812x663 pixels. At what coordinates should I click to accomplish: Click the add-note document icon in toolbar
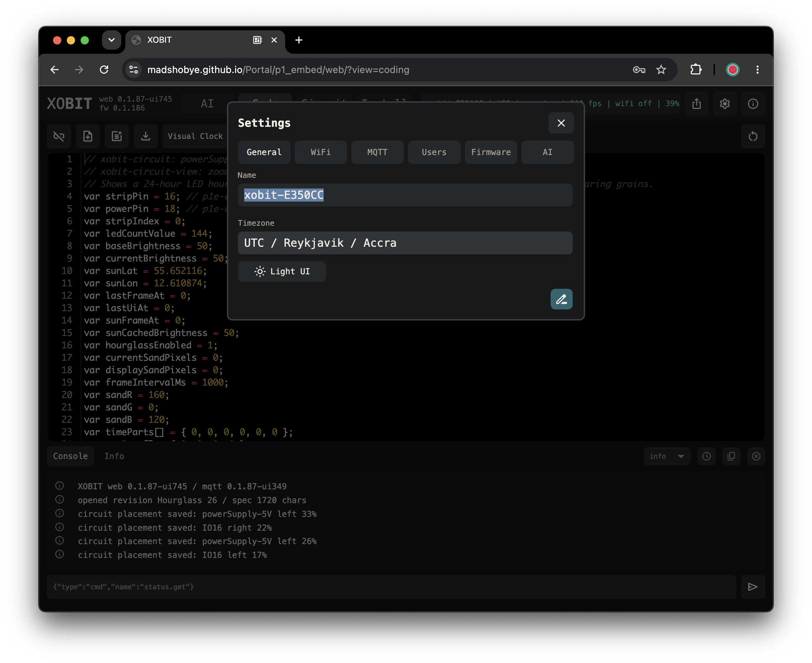tap(117, 136)
